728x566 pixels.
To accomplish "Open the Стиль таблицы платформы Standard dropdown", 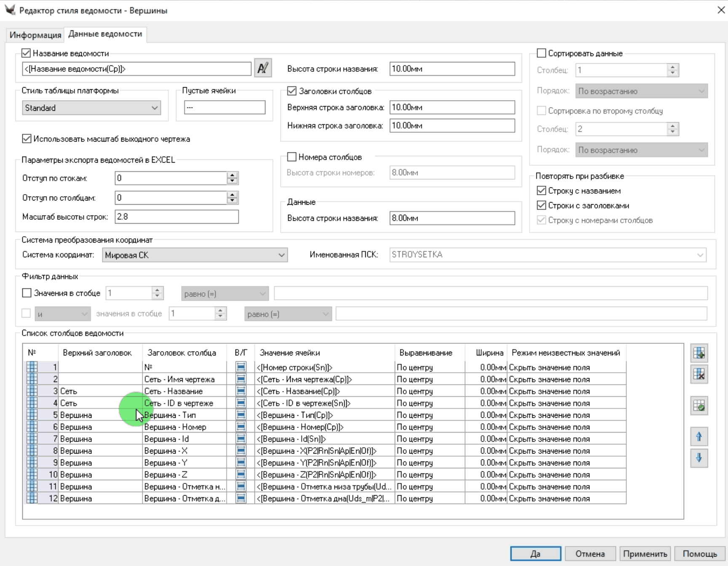I will click(x=91, y=108).
